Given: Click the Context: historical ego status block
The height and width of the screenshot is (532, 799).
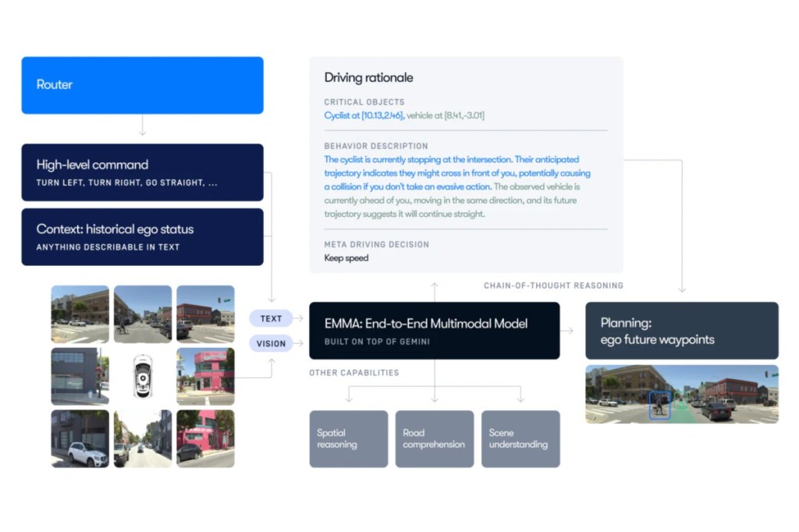Looking at the screenshot, I should pos(142,236).
